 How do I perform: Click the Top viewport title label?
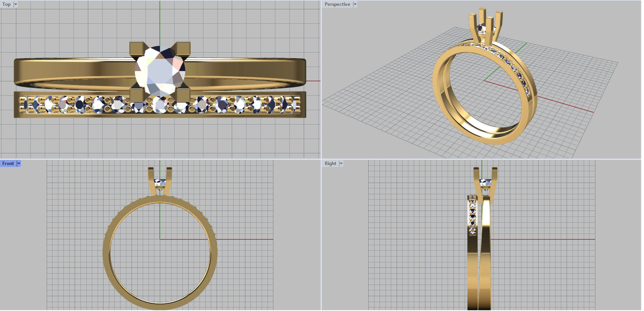[x=6, y=4]
